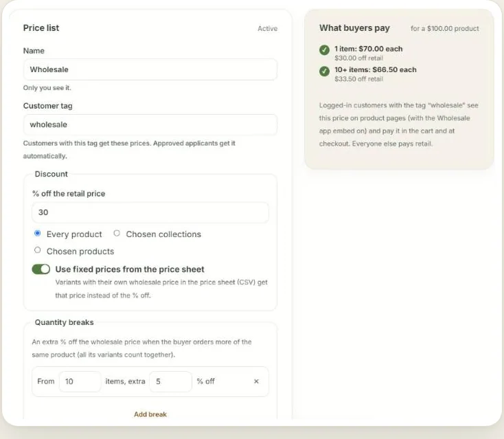
Task: Click green checkmark beside 10+ items price
Action: [x=324, y=71]
